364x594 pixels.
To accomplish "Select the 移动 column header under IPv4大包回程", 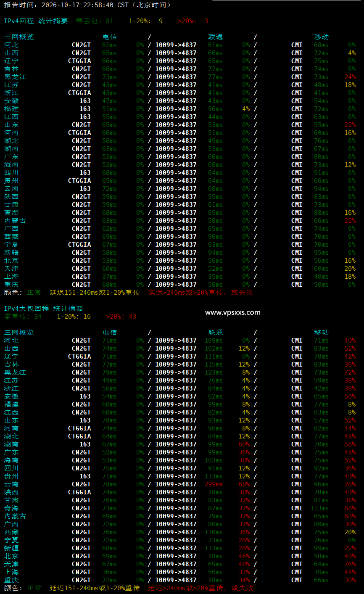I will tap(322, 333).
